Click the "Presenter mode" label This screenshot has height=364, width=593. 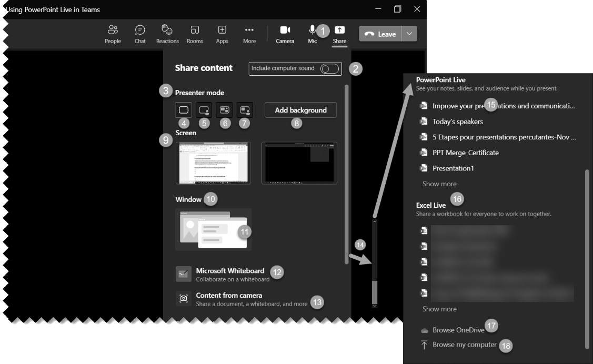[x=199, y=93]
